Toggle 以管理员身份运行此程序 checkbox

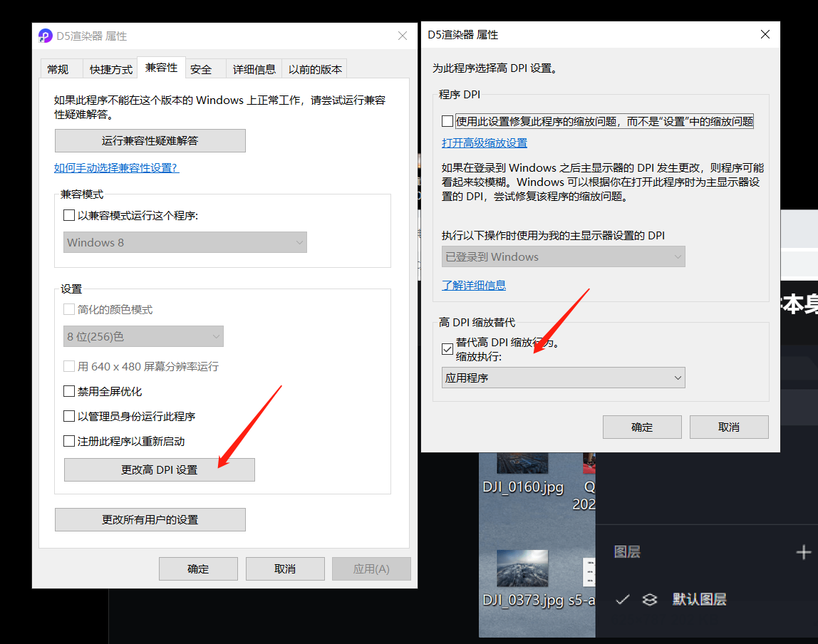pyautogui.click(x=69, y=416)
